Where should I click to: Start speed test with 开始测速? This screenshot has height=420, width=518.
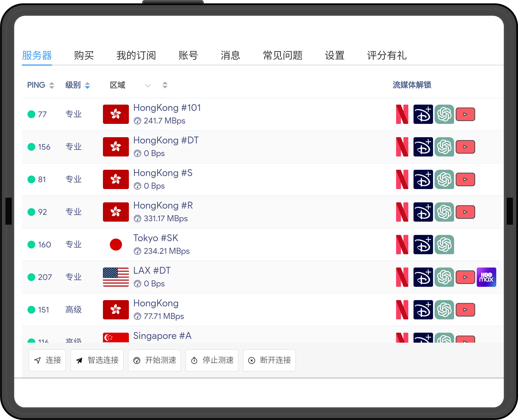pyautogui.click(x=154, y=360)
